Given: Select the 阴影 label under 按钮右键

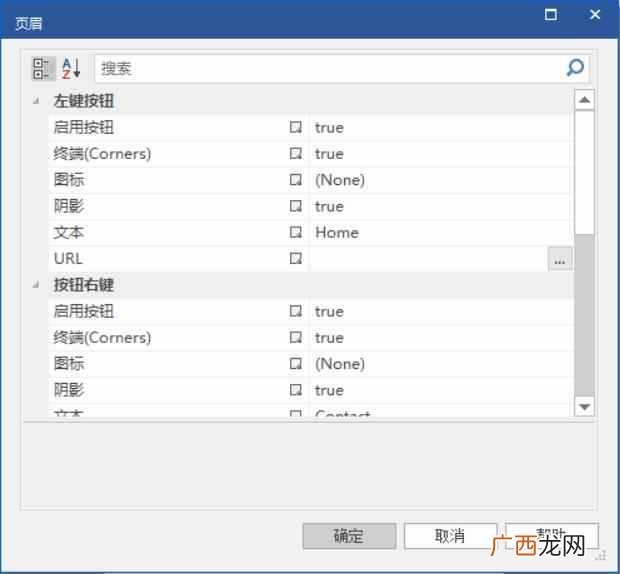Looking at the screenshot, I should pos(69,390).
